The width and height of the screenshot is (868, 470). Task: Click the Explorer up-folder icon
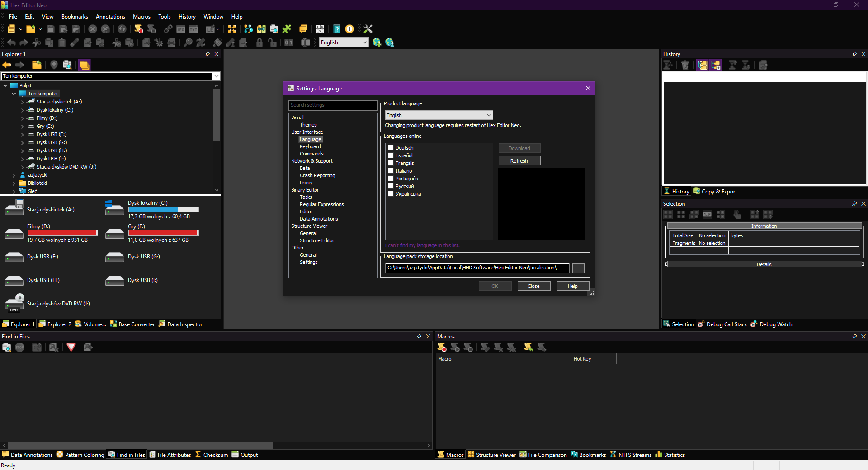pos(37,65)
